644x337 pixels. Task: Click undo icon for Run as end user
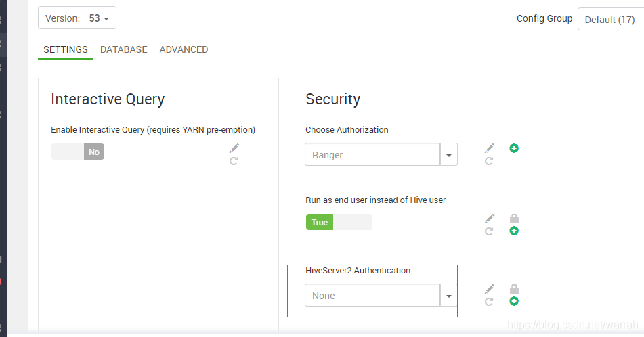coord(489,231)
